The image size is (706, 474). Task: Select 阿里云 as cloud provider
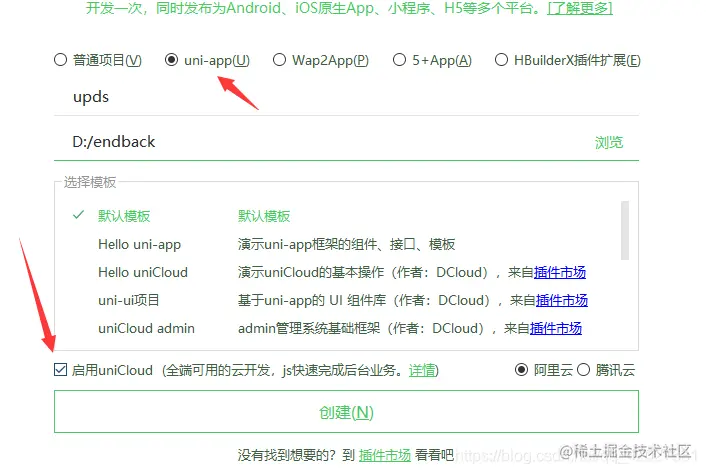pos(521,370)
